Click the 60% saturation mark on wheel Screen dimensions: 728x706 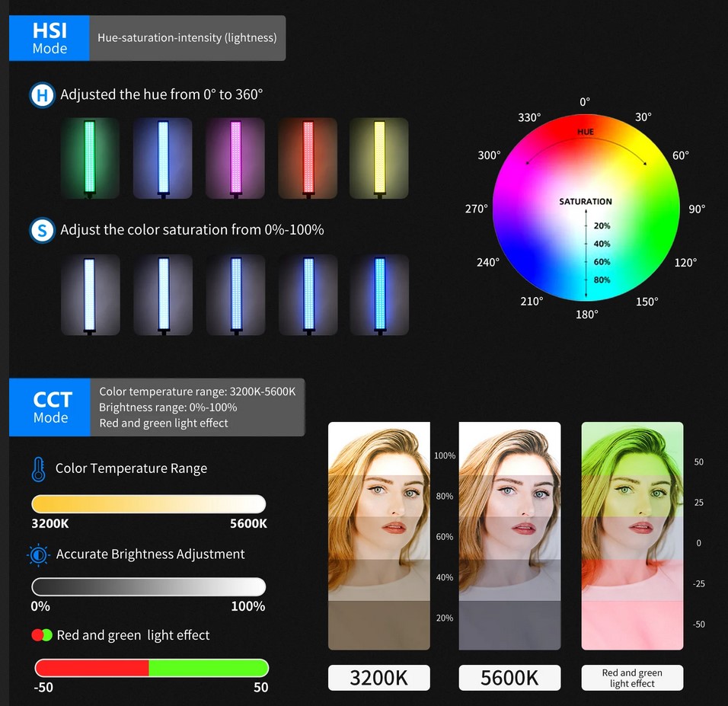pos(602,262)
